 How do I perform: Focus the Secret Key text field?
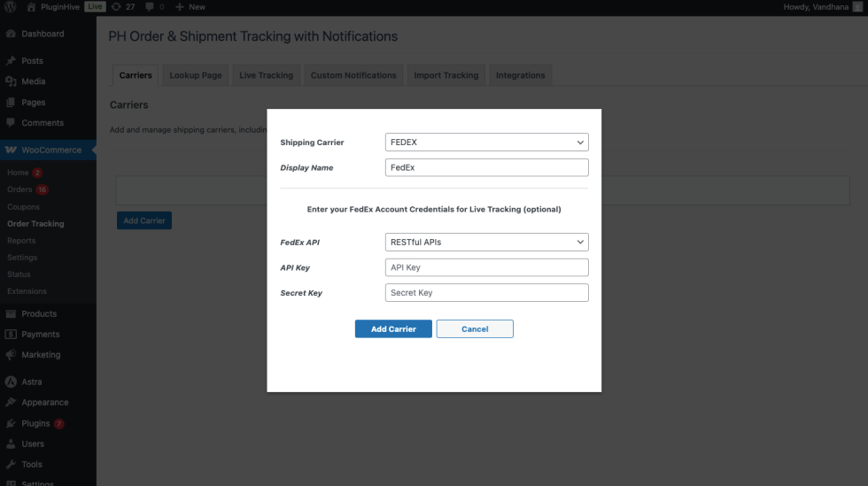487,293
